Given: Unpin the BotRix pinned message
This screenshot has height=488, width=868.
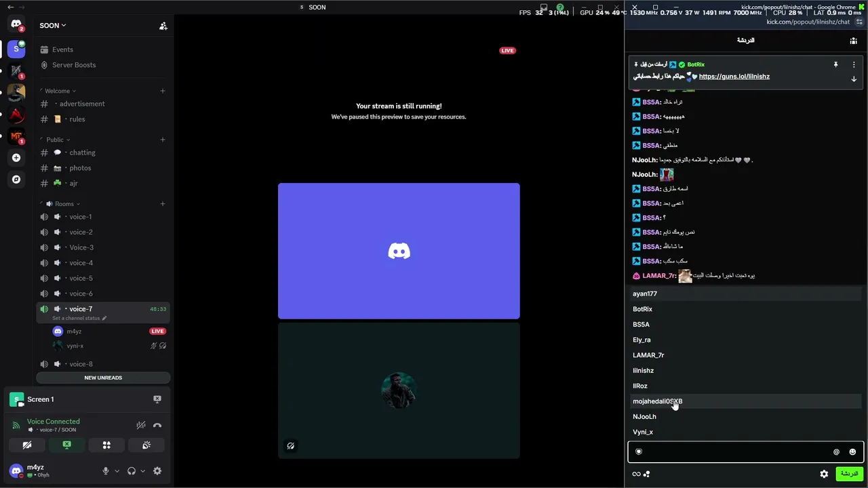Looking at the screenshot, I should pyautogui.click(x=835, y=65).
